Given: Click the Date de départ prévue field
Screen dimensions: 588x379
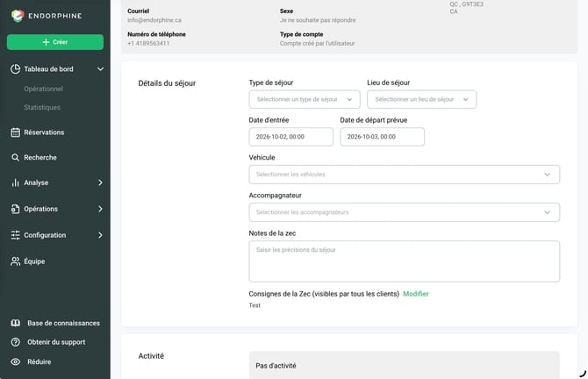Looking at the screenshot, I should (x=382, y=137).
